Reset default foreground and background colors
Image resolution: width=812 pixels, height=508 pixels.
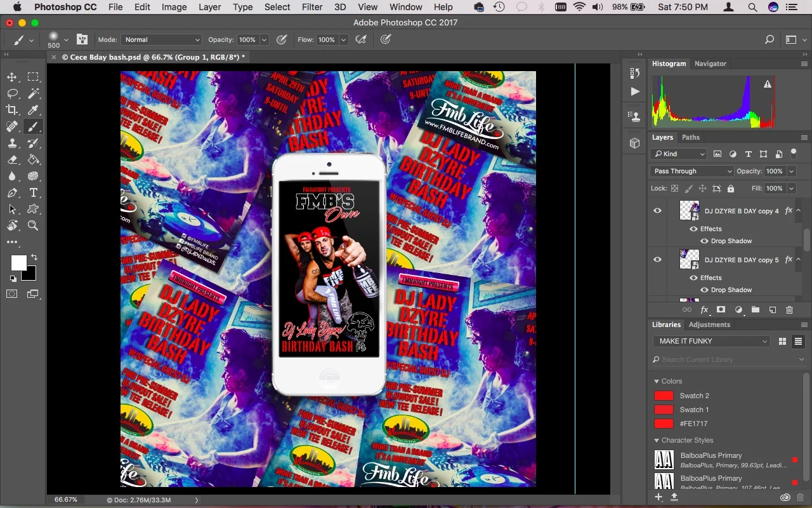click(13, 278)
